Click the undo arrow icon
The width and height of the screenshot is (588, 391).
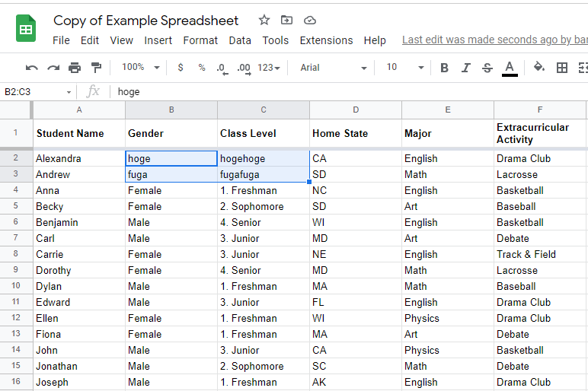pos(31,68)
